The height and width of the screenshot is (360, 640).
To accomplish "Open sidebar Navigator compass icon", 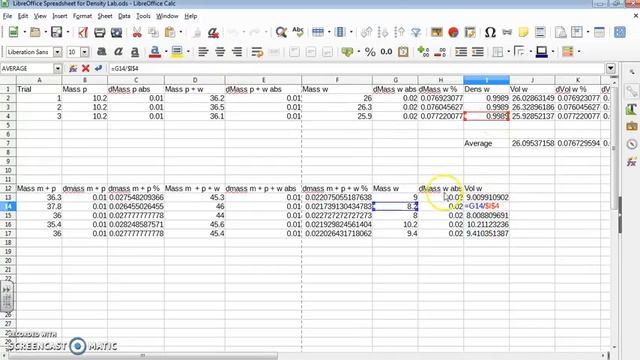I will (631, 144).
